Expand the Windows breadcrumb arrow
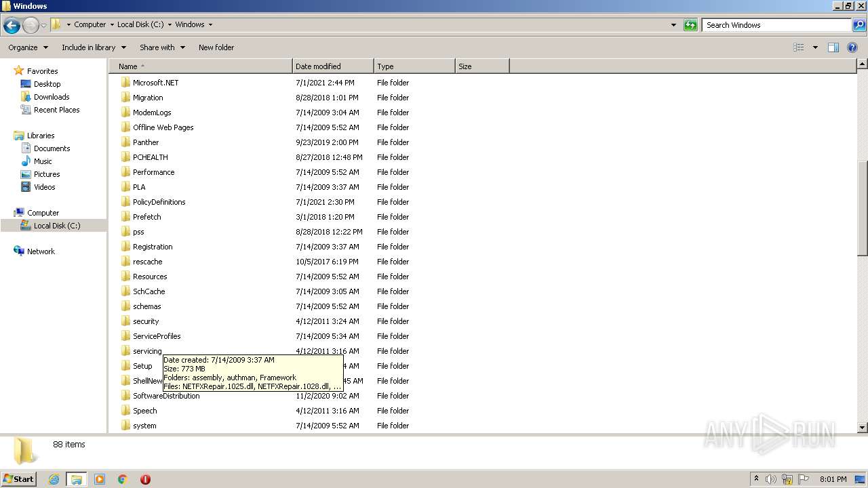Image resolution: width=868 pixels, height=488 pixels. pyautogui.click(x=210, y=24)
